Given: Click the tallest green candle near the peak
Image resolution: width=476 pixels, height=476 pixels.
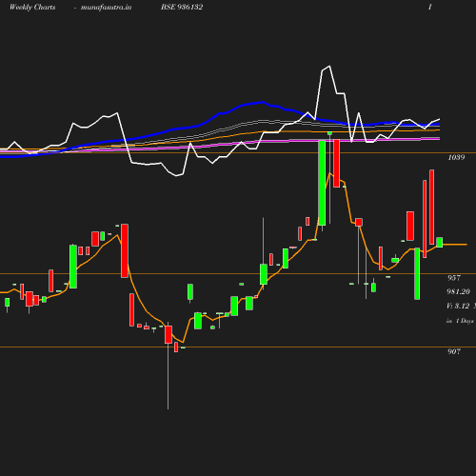Looking at the screenshot, I should point(322,183).
